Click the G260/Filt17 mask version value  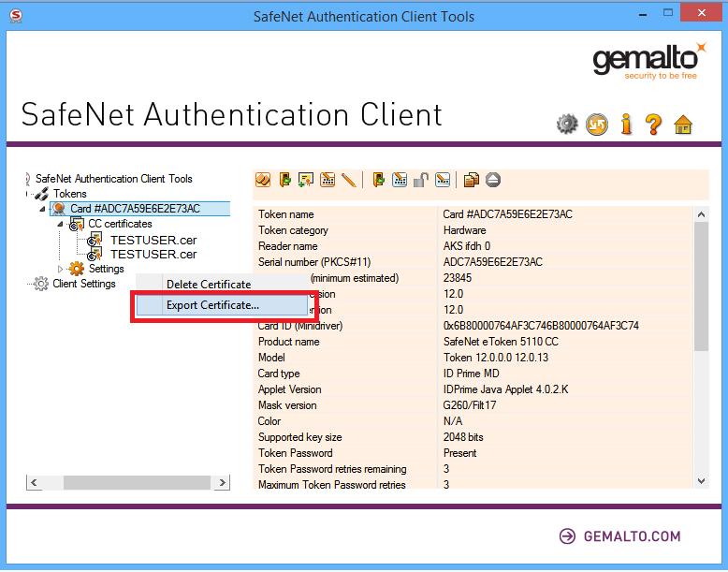tap(470, 405)
